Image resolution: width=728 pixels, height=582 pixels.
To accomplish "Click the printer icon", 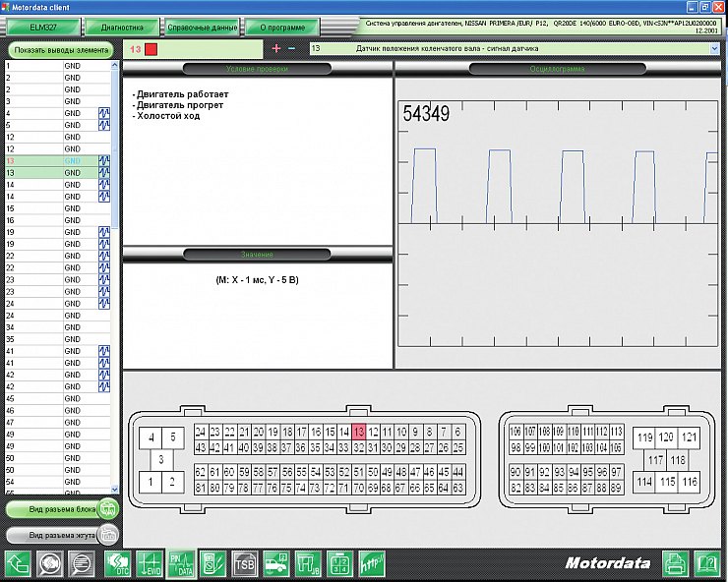I will tap(675, 564).
